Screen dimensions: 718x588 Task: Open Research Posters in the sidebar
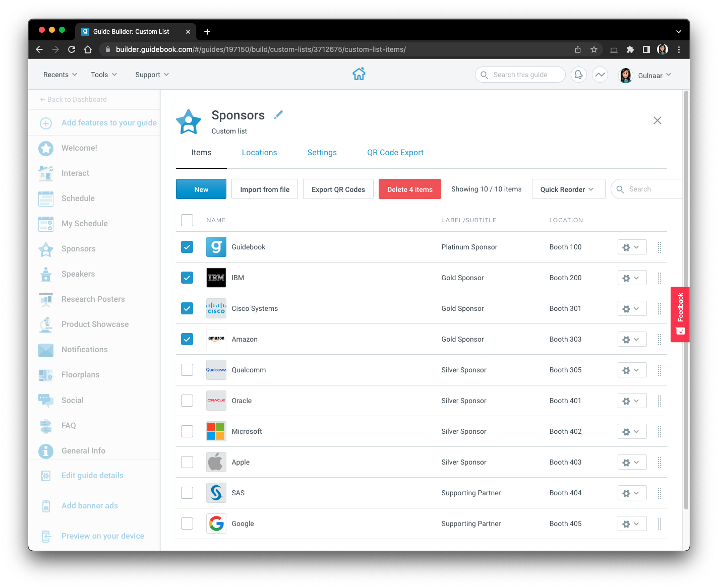93,299
